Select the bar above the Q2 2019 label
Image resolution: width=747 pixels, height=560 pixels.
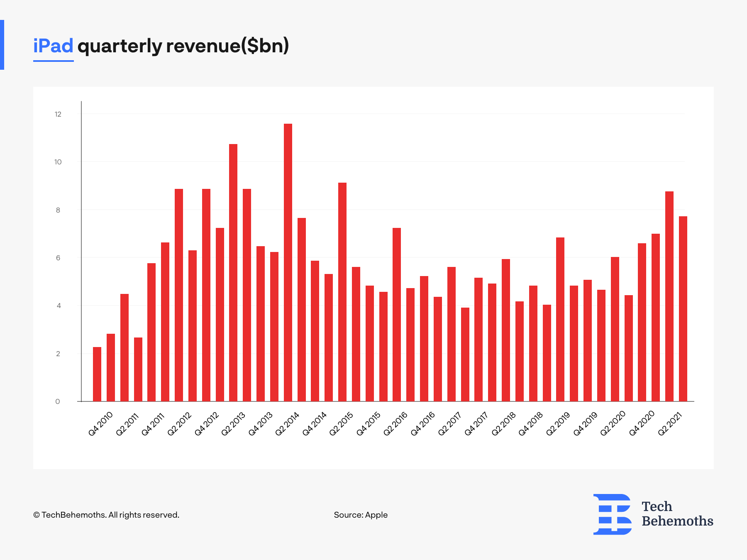(x=560, y=319)
